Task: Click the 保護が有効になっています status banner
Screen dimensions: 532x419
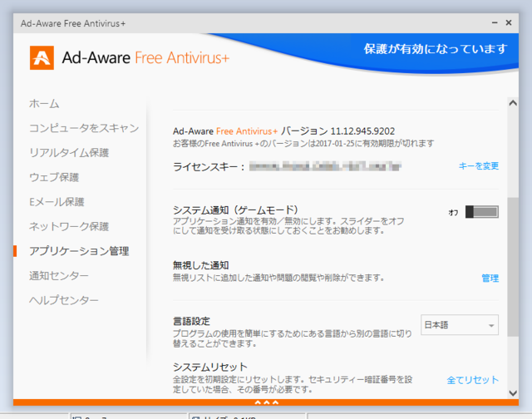Action: coord(436,49)
